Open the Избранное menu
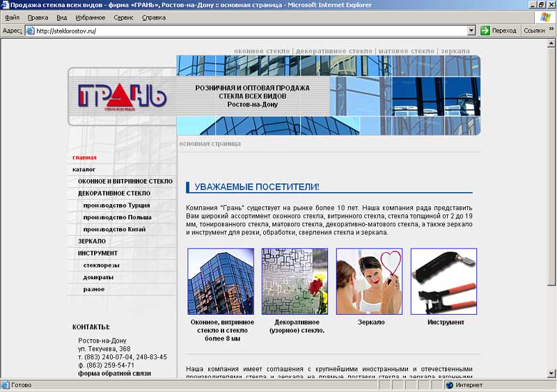 point(91,17)
